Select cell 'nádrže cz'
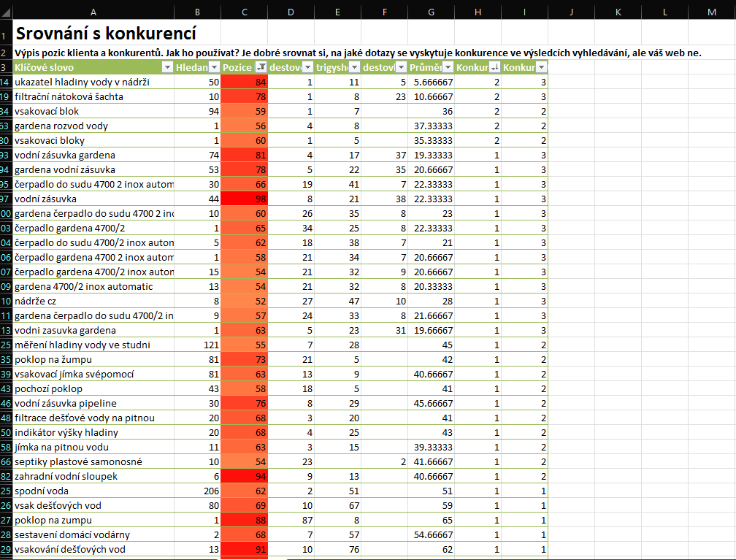 click(x=93, y=302)
